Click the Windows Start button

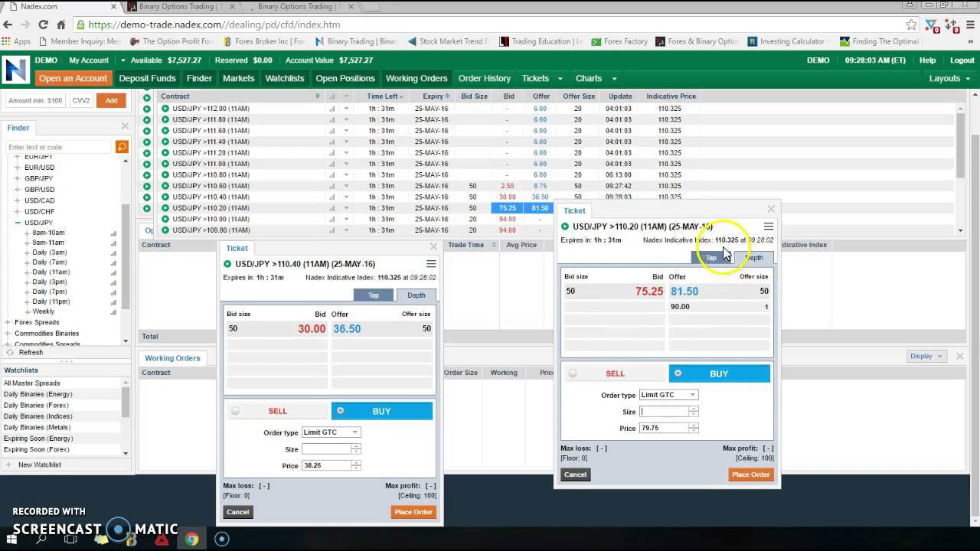click(13, 539)
